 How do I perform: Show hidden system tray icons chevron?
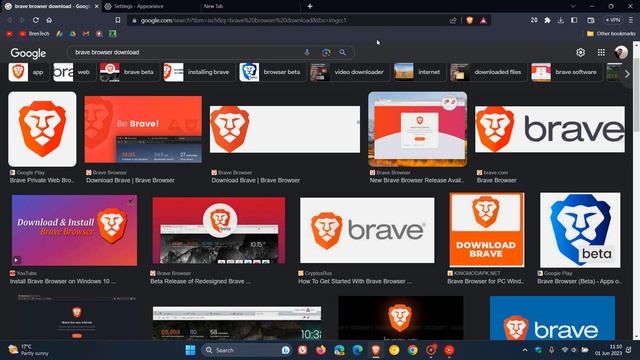(525, 350)
